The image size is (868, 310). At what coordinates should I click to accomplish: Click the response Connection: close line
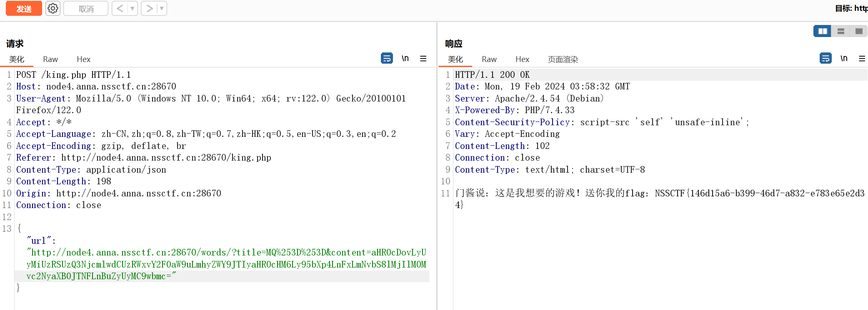[x=497, y=157]
